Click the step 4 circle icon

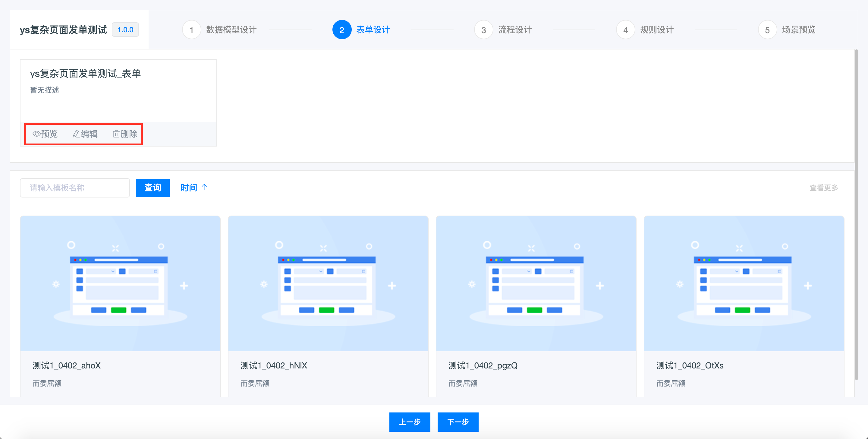tap(625, 30)
